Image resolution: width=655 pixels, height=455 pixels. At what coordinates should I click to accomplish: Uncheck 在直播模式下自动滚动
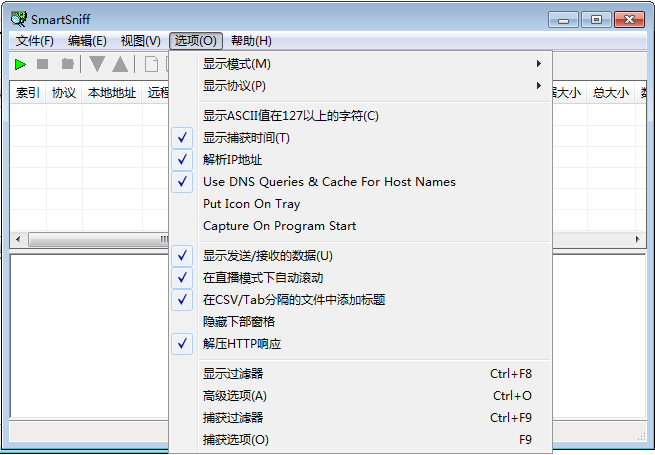coord(361,278)
